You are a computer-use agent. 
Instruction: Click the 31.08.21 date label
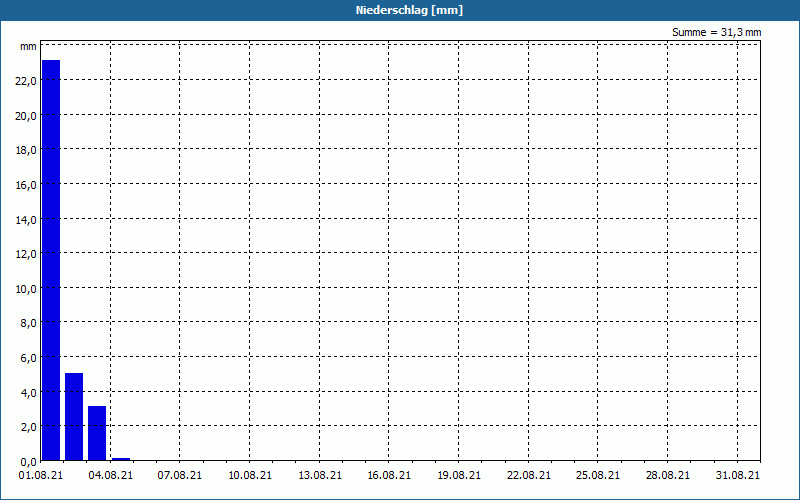(x=738, y=475)
